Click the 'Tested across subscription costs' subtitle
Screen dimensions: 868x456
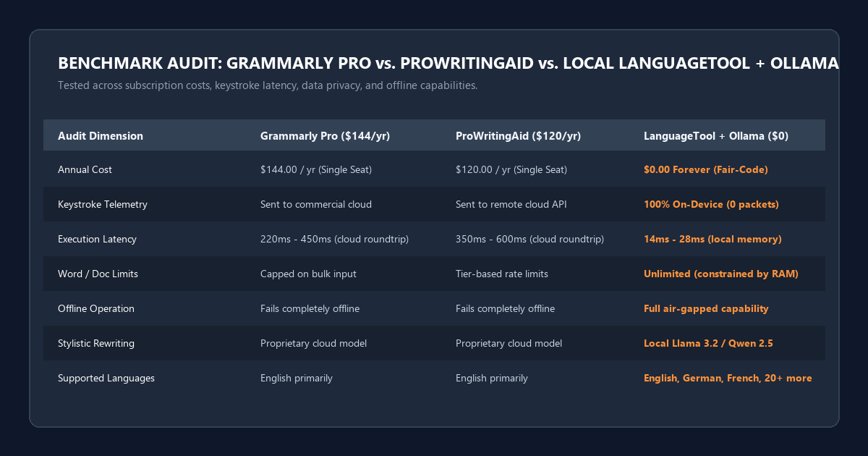[x=268, y=85]
